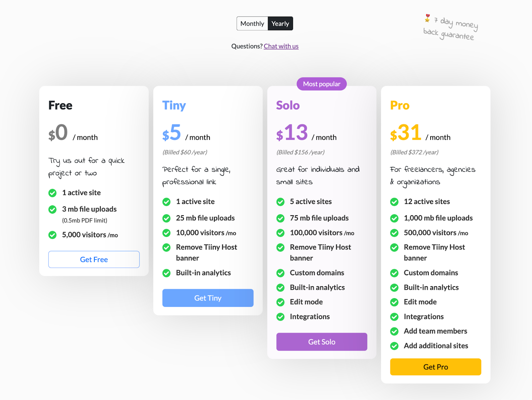
Task: Click check icon next to 100,000 visitors
Action: 281,233
